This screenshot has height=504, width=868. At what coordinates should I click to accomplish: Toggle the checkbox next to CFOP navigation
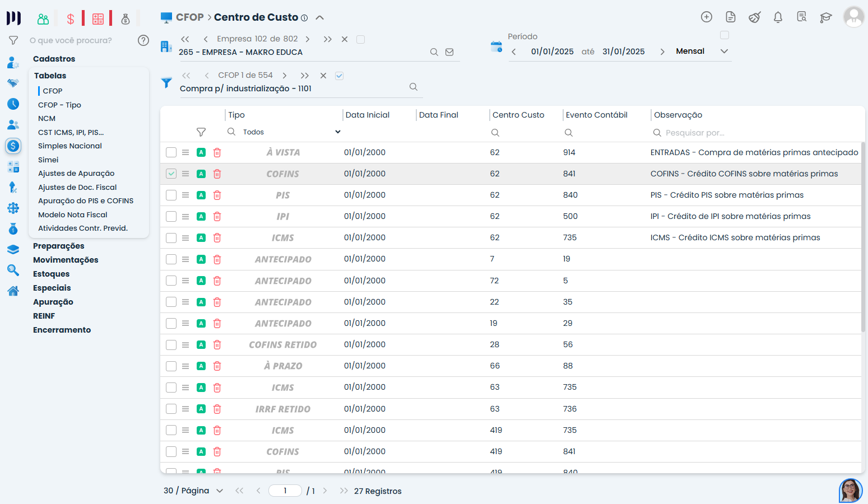339,76
